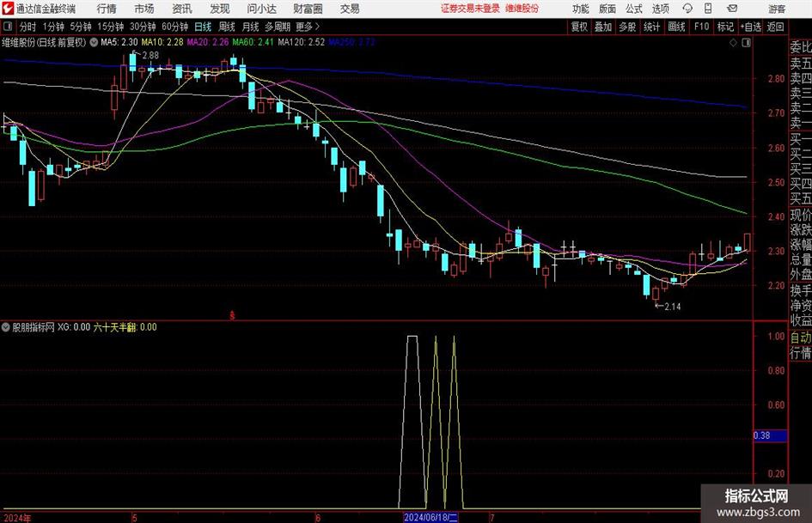
Task: Open the sub-chart indicator dropdown beside 股朋指标网
Action: point(6,327)
